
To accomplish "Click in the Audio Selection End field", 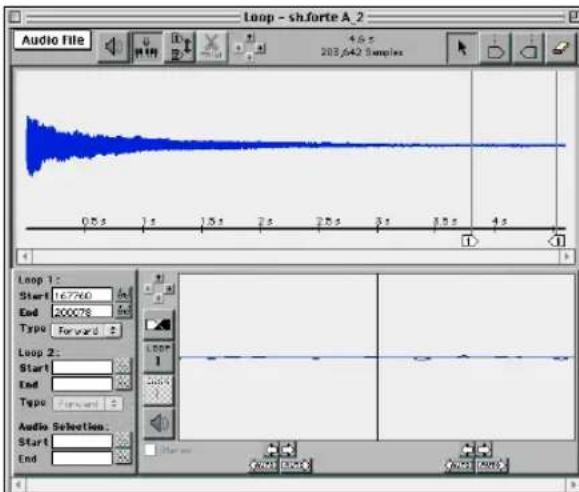I will coord(82,458).
